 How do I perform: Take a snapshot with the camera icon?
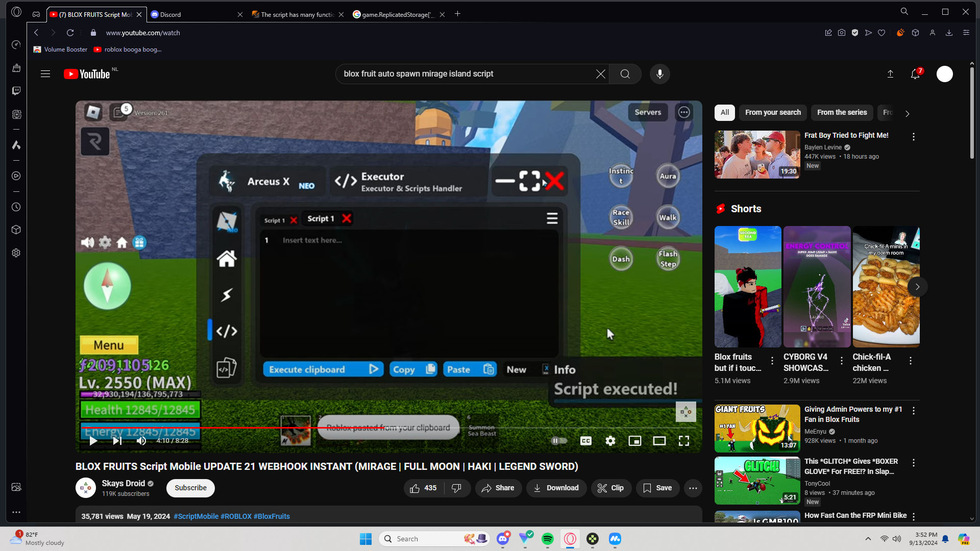842,33
